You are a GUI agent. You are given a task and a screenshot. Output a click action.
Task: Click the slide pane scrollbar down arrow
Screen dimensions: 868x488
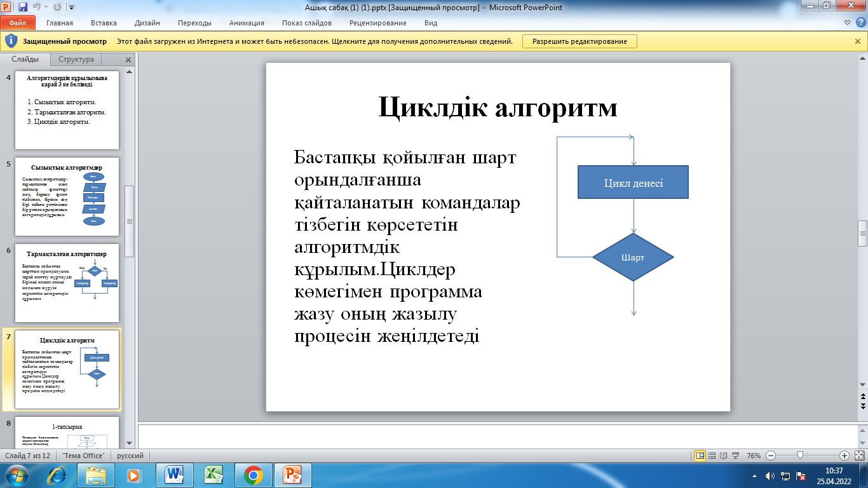pos(129,443)
